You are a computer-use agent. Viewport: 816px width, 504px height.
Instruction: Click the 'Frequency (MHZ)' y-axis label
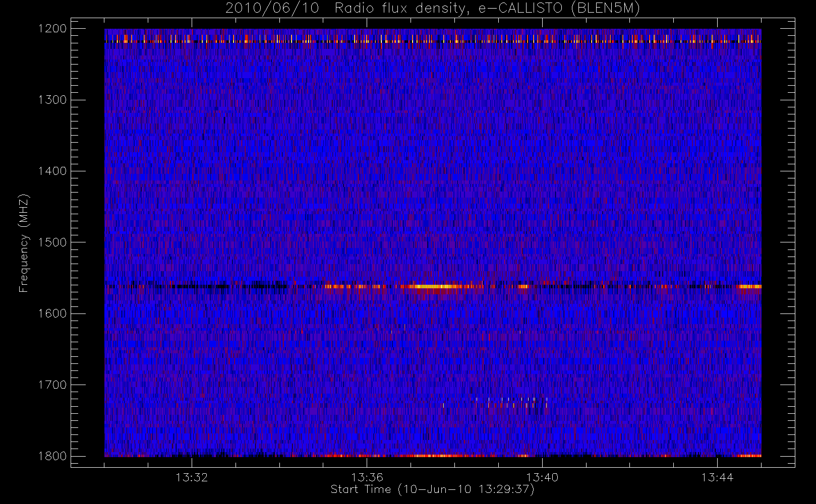[x=23, y=243]
